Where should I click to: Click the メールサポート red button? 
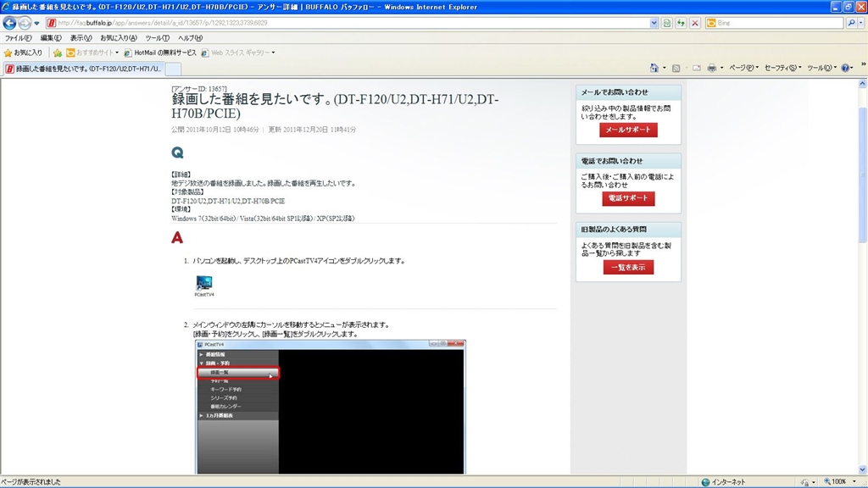pyautogui.click(x=628, y=130)
